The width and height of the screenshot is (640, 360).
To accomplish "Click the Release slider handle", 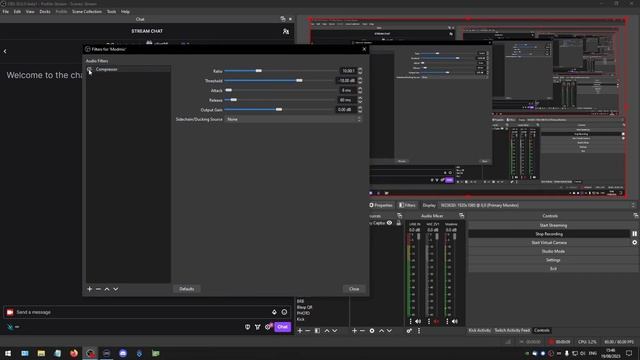I will [x=233, y=100].
